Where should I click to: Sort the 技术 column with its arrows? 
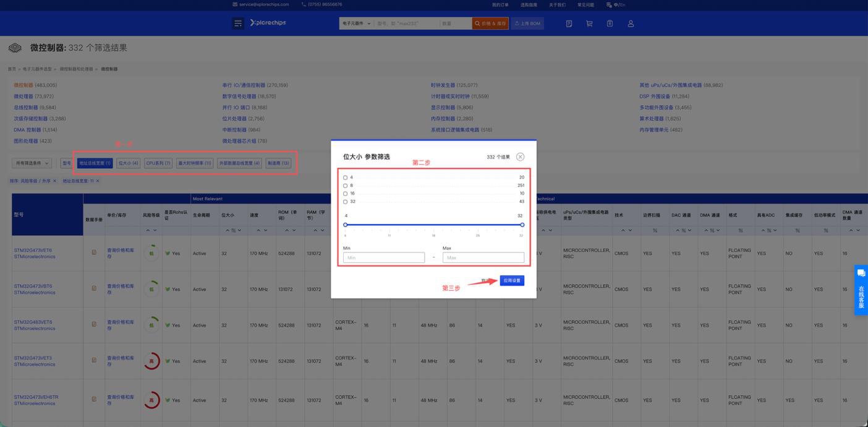coord(626,230)
